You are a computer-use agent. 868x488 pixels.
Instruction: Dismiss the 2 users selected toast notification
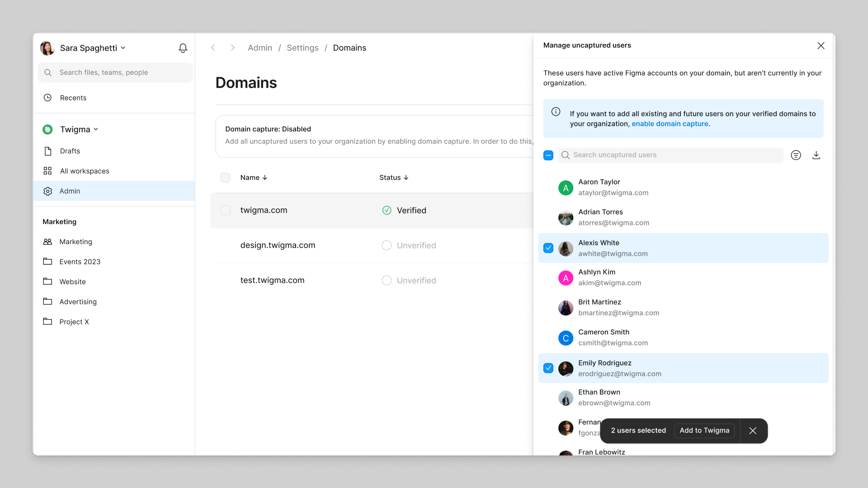pos(753,430)
